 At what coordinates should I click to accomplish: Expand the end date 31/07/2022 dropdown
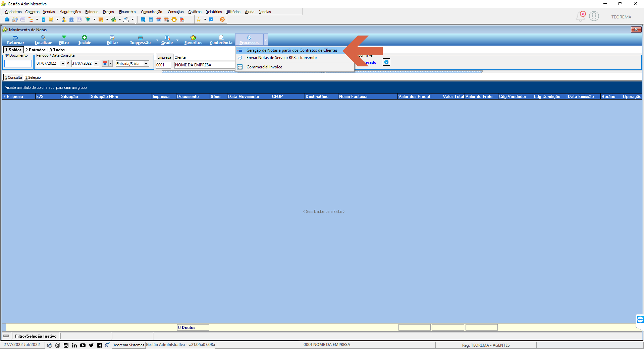(96, 63)
